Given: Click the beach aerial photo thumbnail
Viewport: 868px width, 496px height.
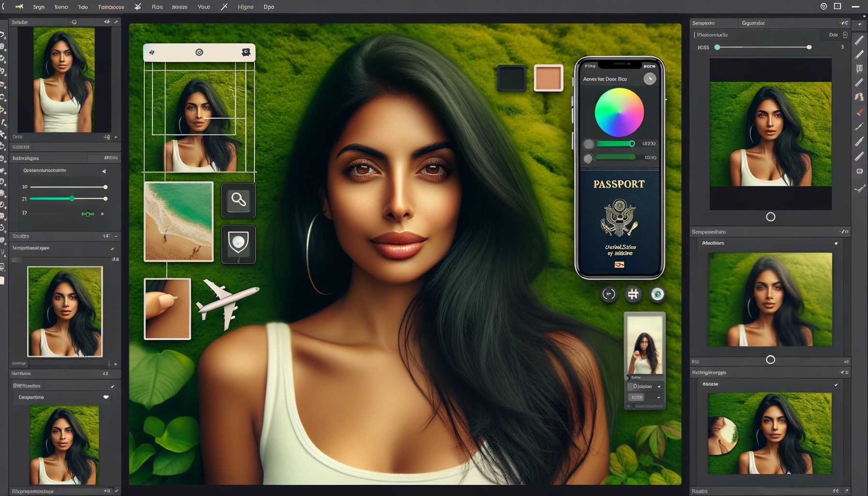Looking at the screenshot, I should (179, 221).
